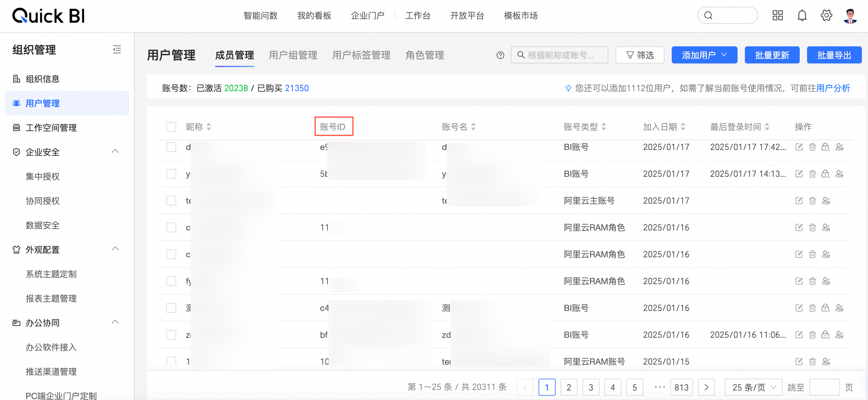Check the row dated 2025/01/17 14:13
This screenshot has height=400, width=868.
click(171, 174)
